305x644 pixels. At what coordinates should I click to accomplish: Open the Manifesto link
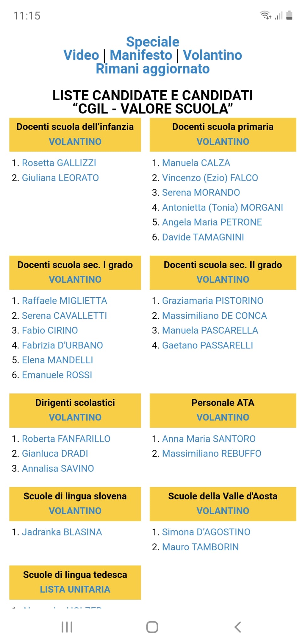(x=141, y=55)
